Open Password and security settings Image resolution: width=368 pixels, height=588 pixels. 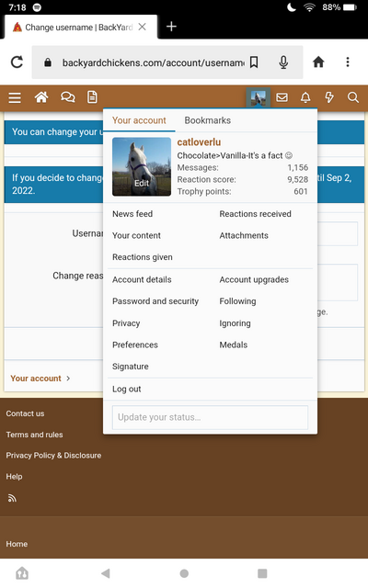point(155,301)
